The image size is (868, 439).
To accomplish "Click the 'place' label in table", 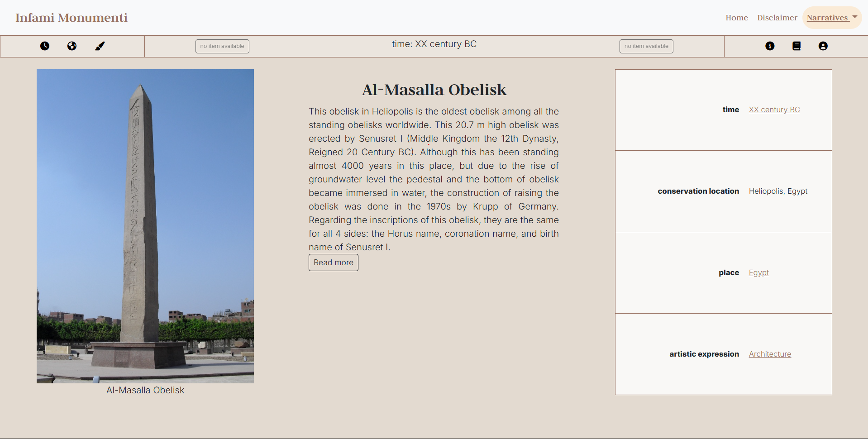I will pos(729,272).
